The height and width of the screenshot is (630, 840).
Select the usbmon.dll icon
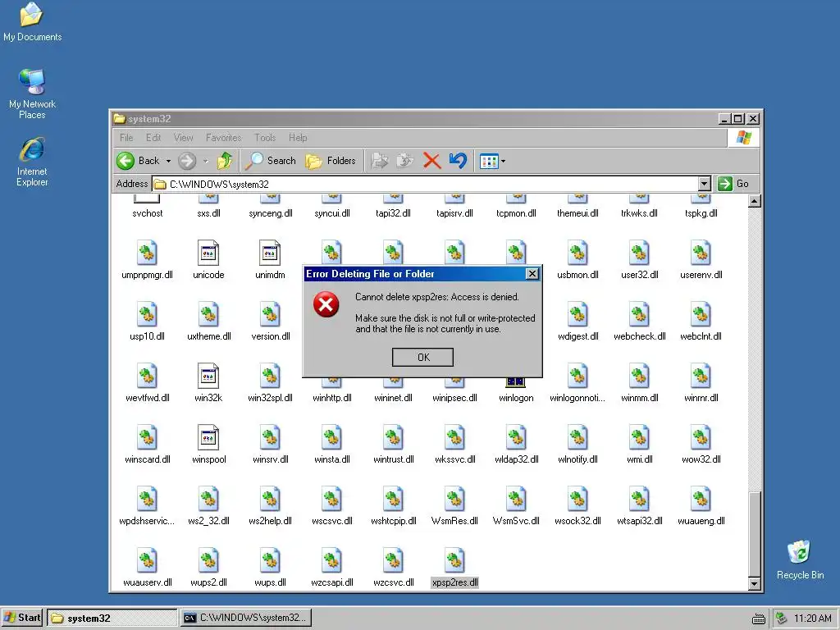point(577,253)
